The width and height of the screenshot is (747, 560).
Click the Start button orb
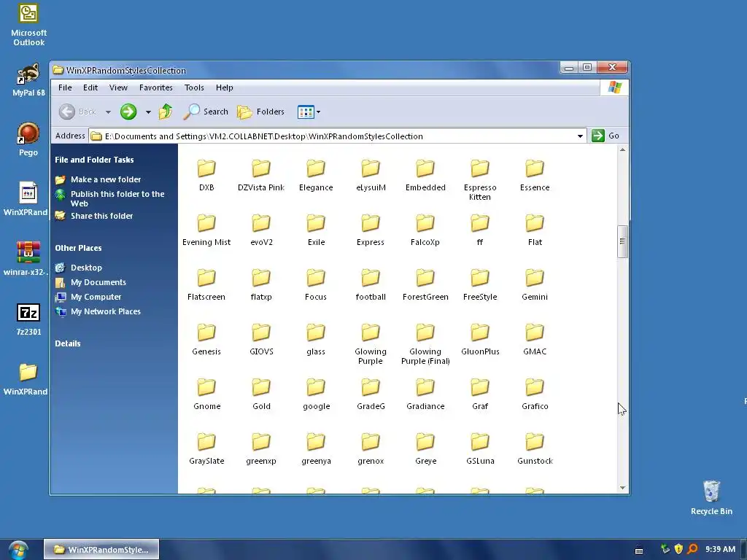click(x=18, y=550)
